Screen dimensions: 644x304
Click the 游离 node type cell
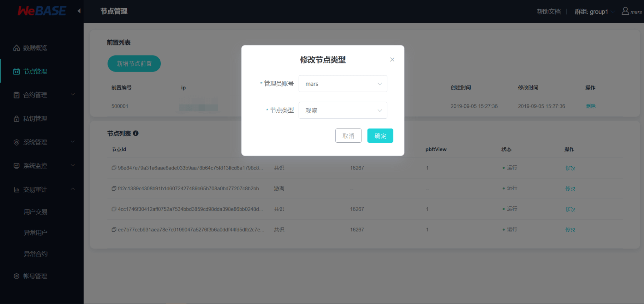click(279, 188)
